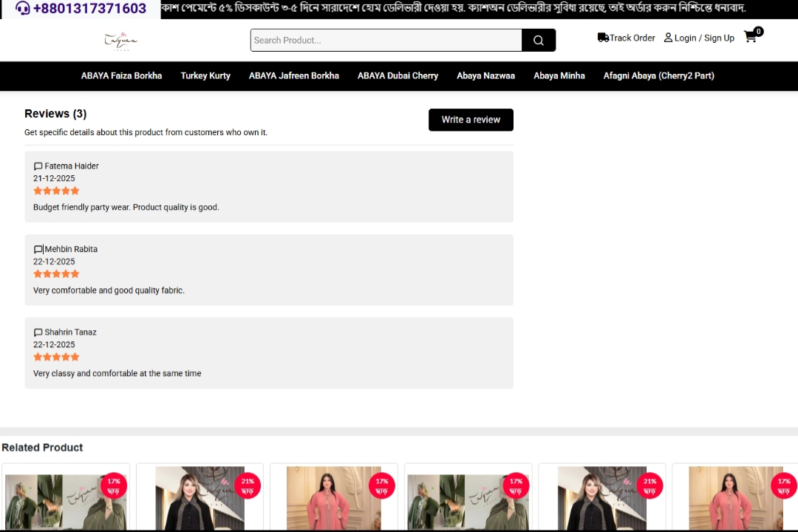The width and height of the screenshot is (798, 532).
Task: Open Turkey Kurty category
Action: click(x=205, y=75)
